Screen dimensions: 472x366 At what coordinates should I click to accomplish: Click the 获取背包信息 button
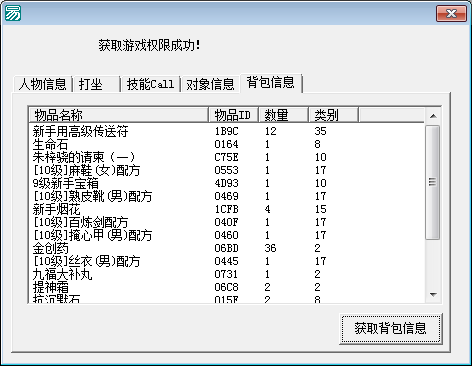(x=391, y=329)
